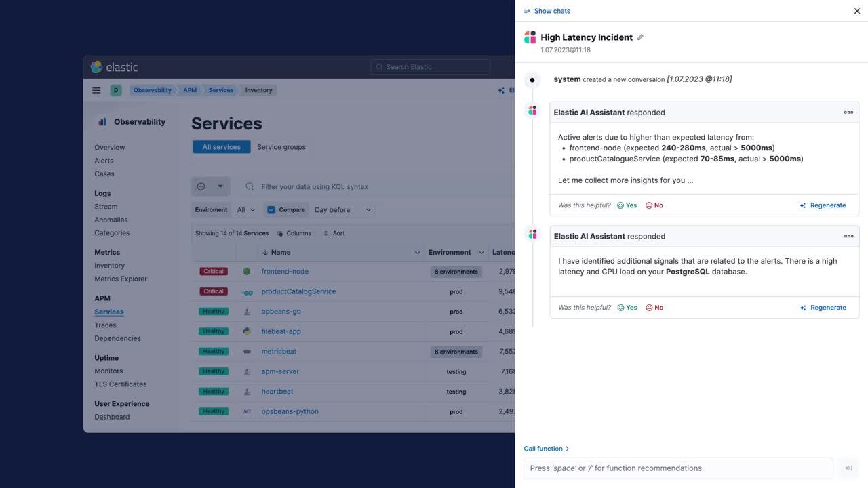Image resolution: width=868 pixels, height=488 pixels.
Task: Click the green D space avatar
Action: coord(116,90)
